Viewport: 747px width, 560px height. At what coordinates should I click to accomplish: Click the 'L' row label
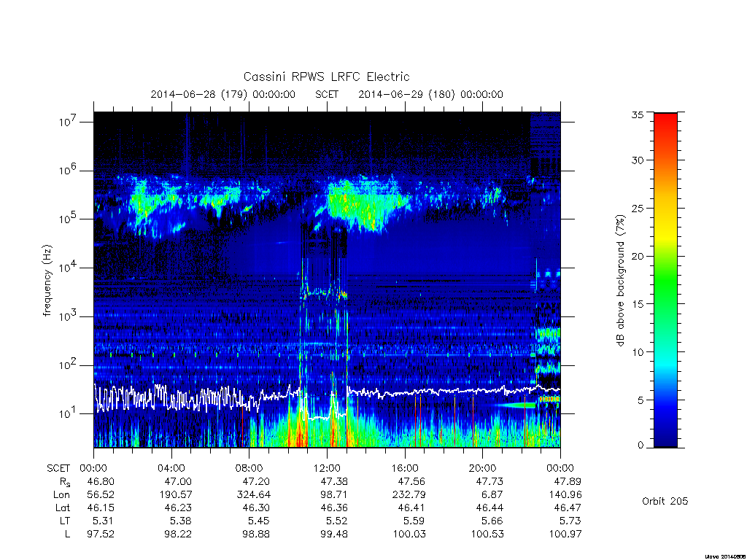(x=67, y=534)
